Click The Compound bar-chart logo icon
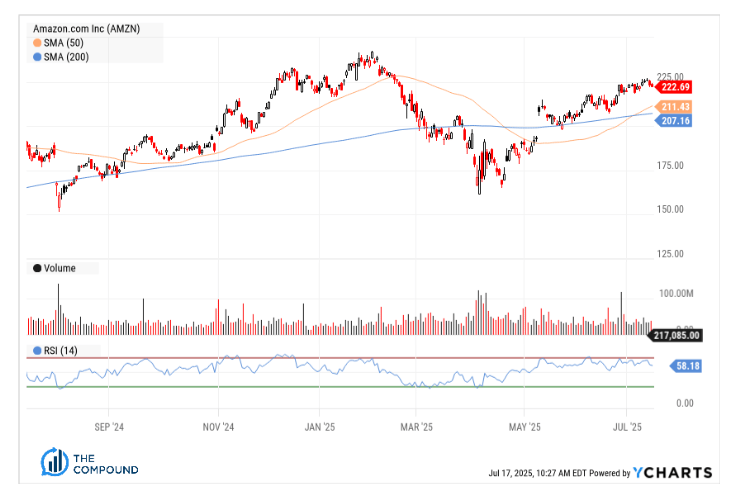The width and height of the screenshot is (738, 497). pyautogui.click(x=55, y=462)
